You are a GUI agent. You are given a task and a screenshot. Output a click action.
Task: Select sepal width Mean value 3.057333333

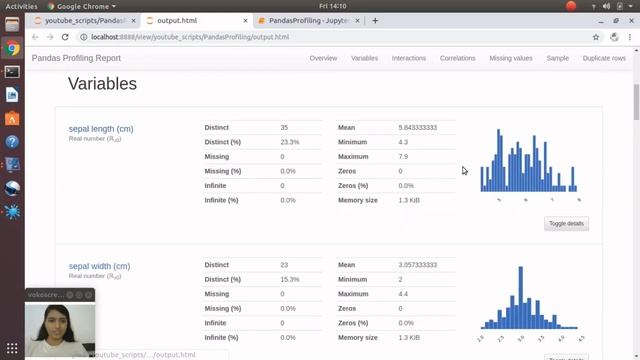[x=418, y=265]
